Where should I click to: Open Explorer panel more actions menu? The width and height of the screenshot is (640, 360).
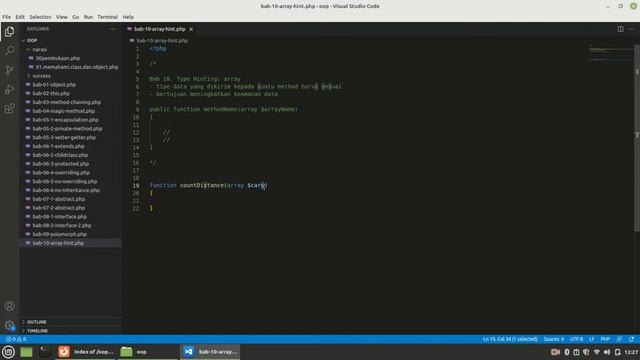coord(112,29)
